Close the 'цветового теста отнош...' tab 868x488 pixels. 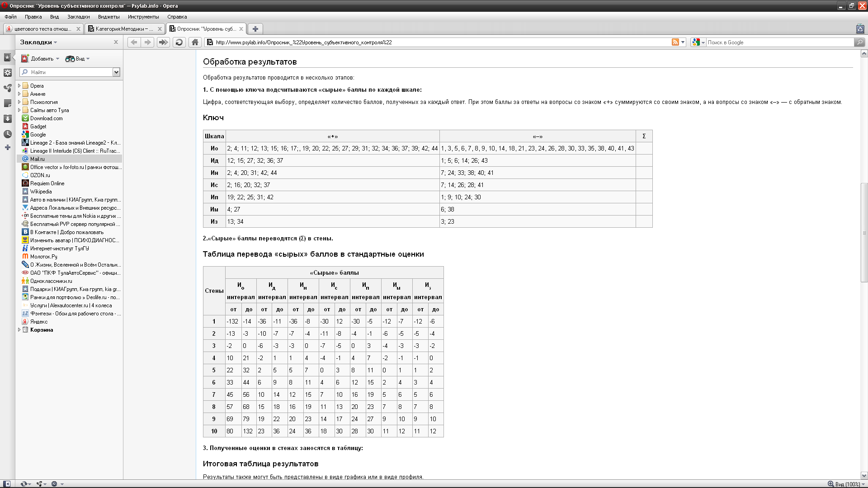coord(78,29)
